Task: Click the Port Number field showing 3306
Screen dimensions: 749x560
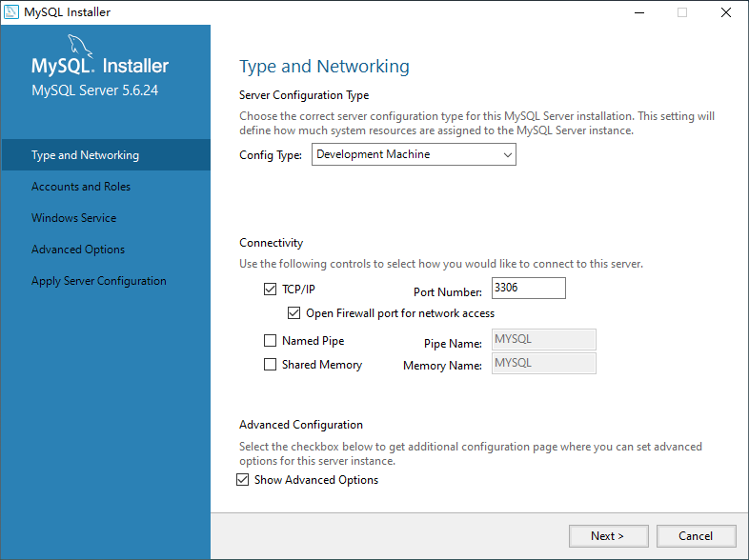Action: (529, 288)
